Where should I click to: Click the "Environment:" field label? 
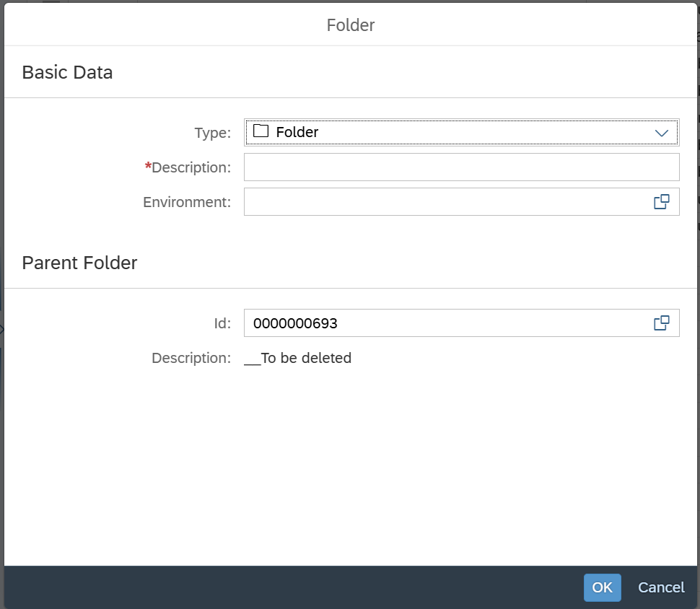point(187,202)
